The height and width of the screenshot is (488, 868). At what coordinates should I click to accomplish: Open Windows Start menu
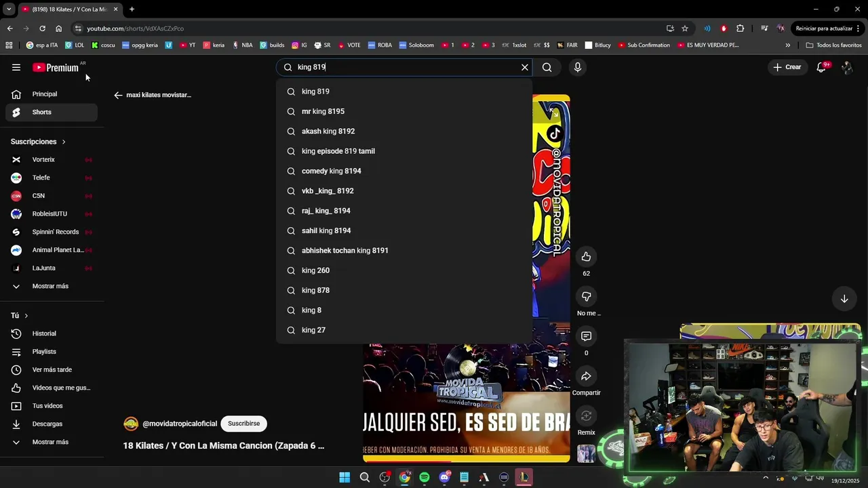tap(344, 477)
